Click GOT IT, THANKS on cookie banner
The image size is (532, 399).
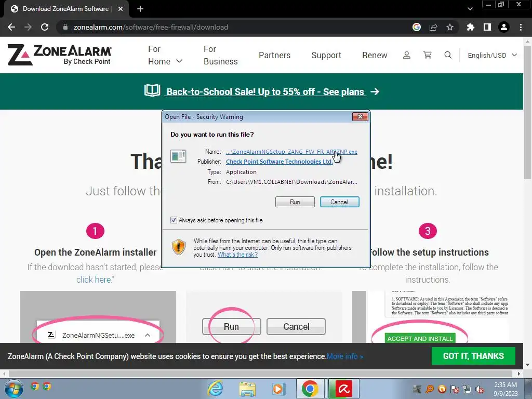(473, 356)
